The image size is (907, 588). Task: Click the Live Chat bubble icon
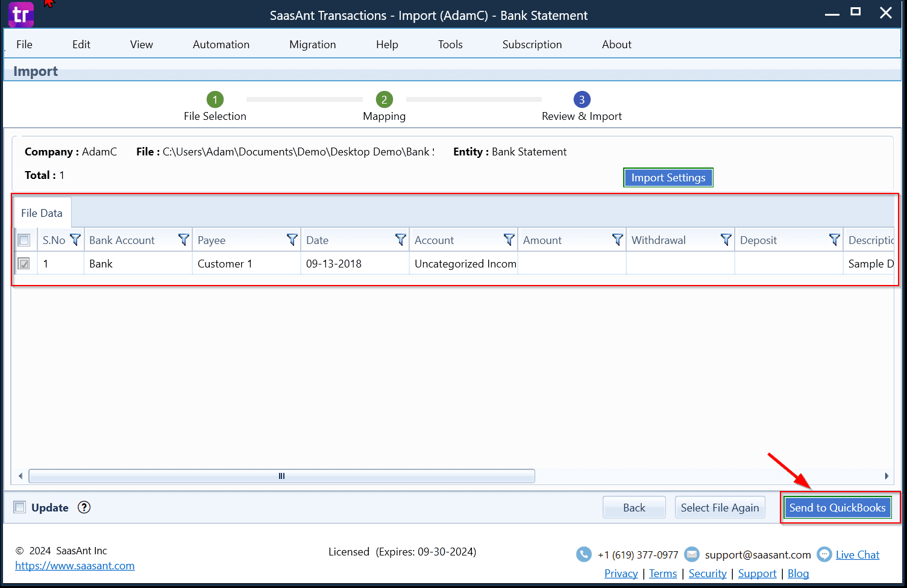824,554
